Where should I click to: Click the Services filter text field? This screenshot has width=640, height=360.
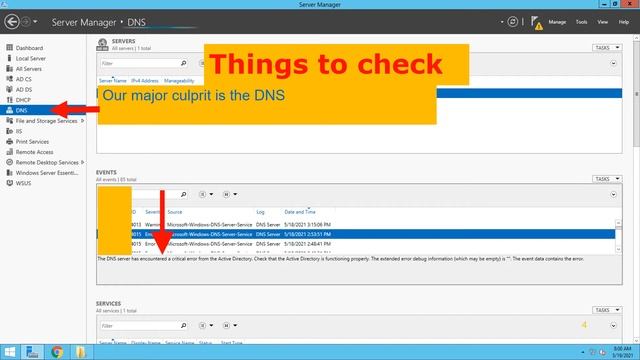139,326
